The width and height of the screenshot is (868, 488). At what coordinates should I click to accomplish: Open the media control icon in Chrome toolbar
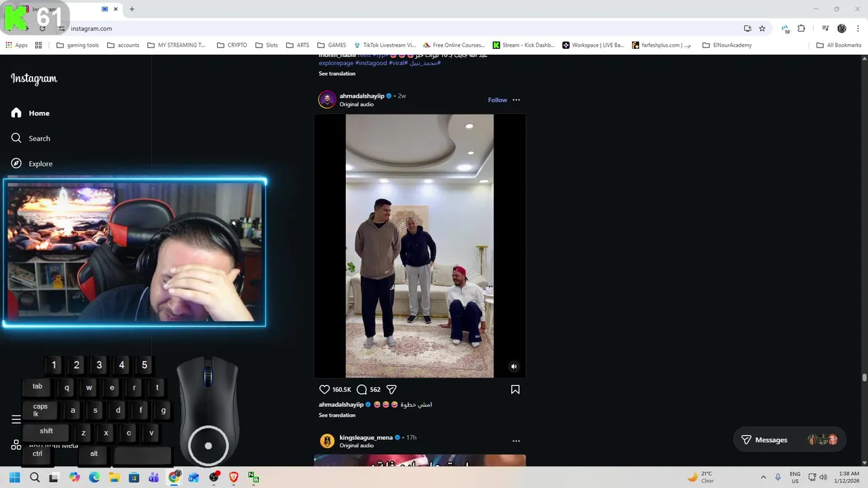(825, 28)
